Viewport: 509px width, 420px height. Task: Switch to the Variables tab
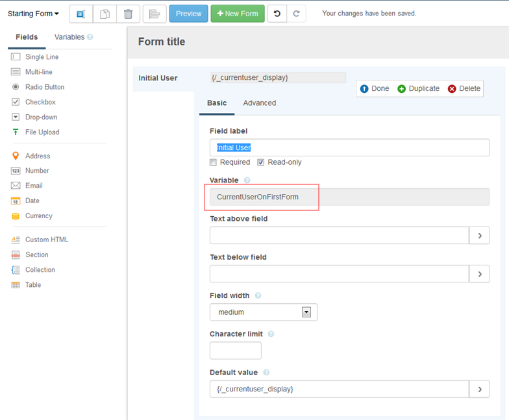tap(69, 37)
